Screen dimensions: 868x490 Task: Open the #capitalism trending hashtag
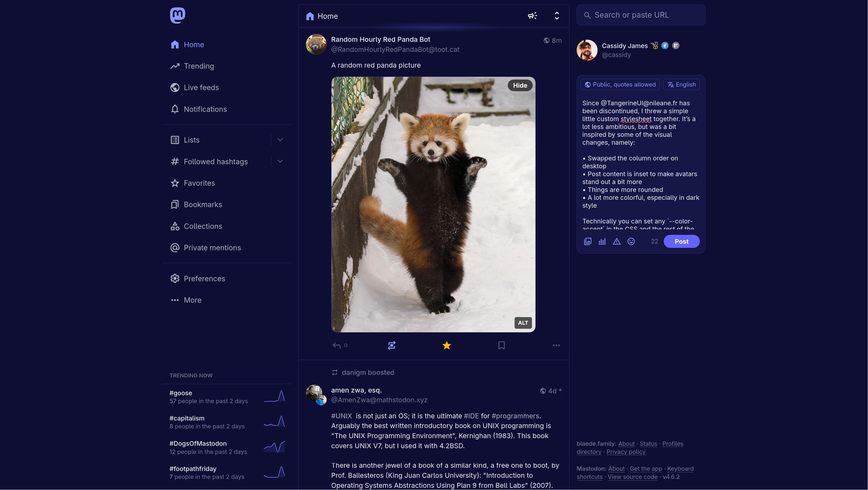pyautogui.click(x=187, y=419)
